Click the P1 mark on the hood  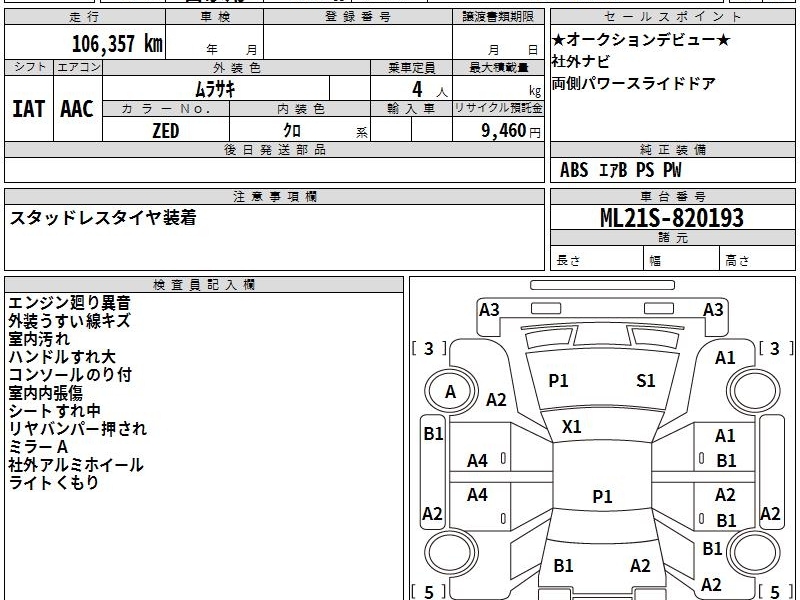558,381
